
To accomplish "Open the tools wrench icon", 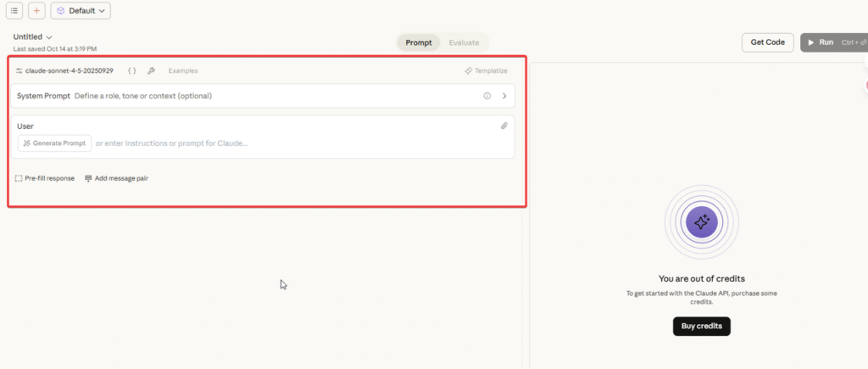I will (x=151, y=71).
